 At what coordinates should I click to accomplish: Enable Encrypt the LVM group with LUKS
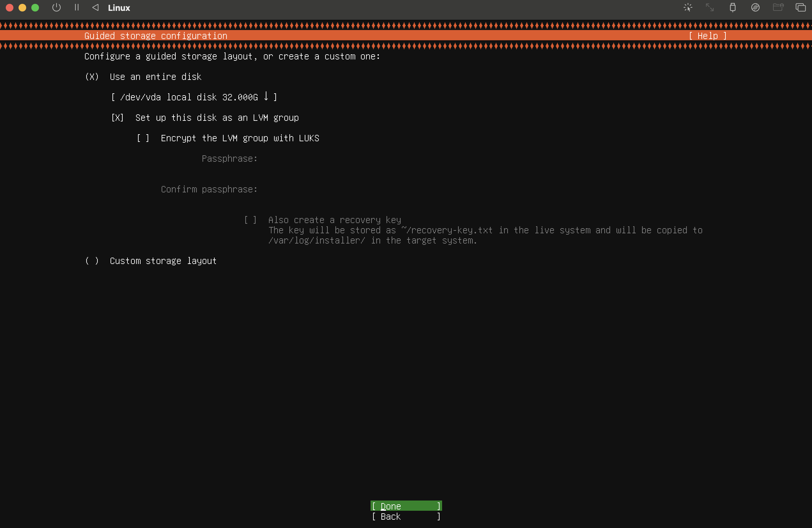pyautogui.click(x=143, y=138)
